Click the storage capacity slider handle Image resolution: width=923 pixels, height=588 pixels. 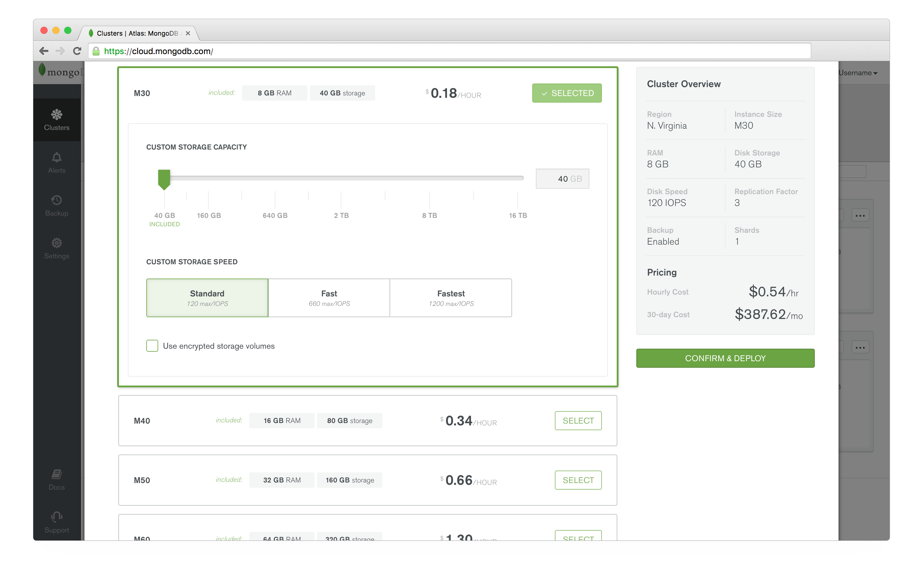pos(164,179)
